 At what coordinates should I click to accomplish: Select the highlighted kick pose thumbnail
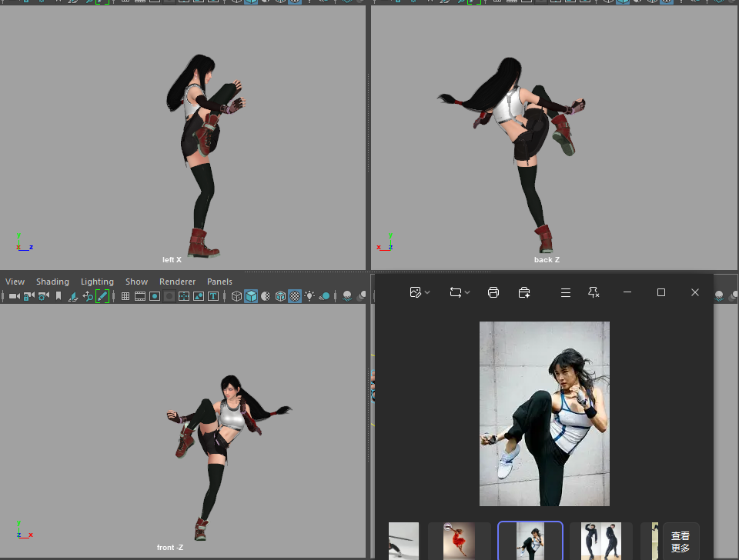[530, 542]
